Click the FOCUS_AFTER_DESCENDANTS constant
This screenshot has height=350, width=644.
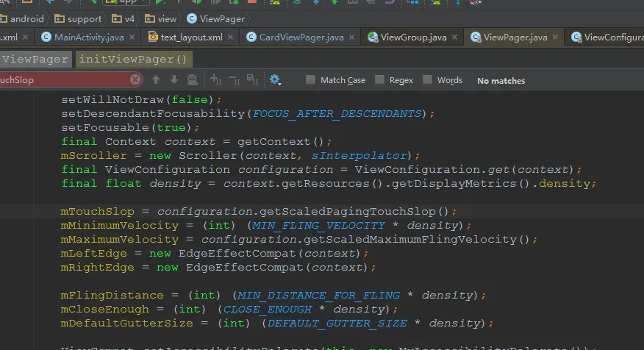click(337, 114)
